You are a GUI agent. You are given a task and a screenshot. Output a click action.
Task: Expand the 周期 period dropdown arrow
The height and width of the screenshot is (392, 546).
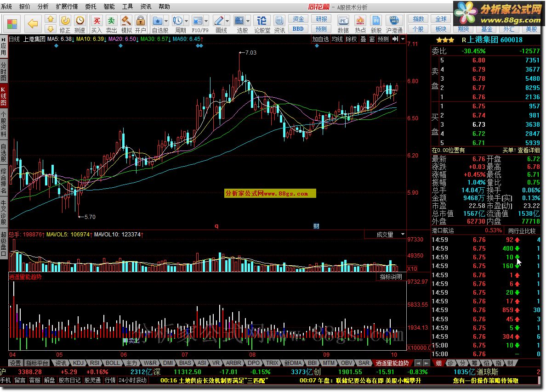pos(186,21)
